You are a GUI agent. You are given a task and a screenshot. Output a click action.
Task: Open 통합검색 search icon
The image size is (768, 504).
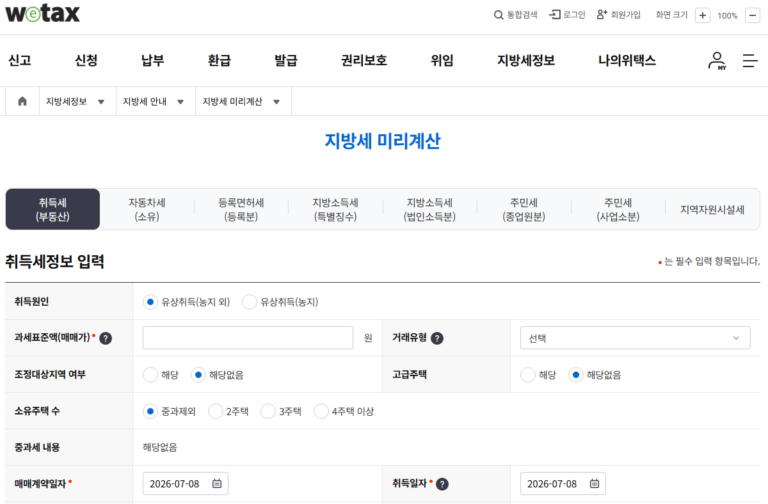pyautogui.click(x=499, y=15)
